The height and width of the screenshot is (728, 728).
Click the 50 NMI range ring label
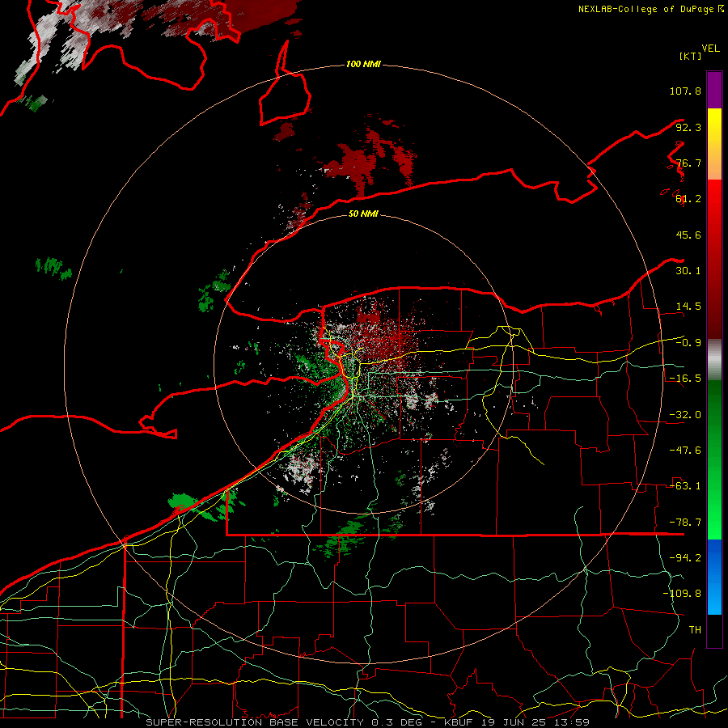tap(363, 214)
